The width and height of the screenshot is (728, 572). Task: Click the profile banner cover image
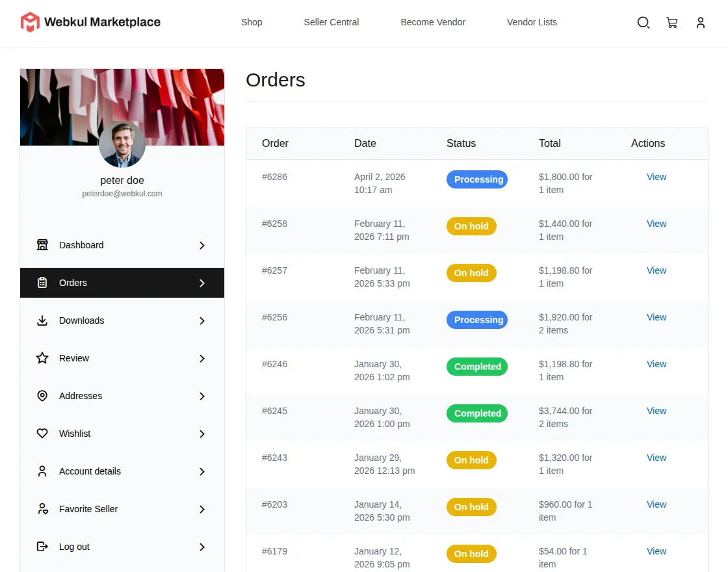coord(122,107)
